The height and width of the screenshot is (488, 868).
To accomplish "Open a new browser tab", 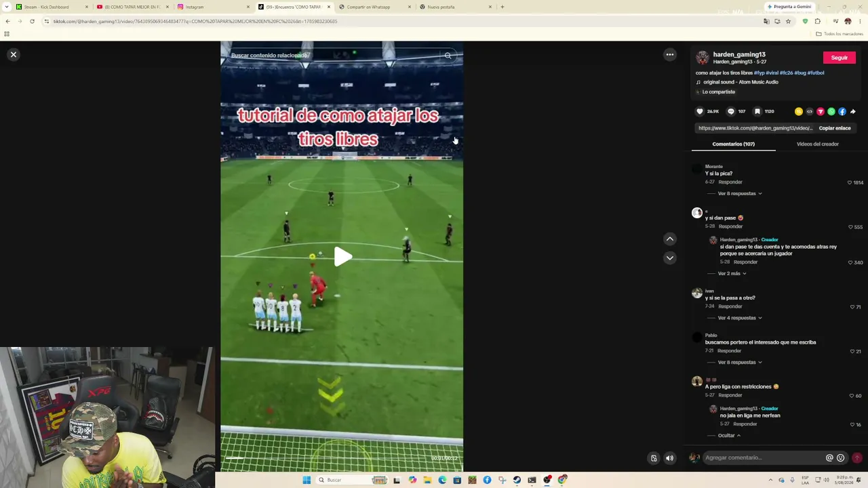I will click(x=502, y=7).
